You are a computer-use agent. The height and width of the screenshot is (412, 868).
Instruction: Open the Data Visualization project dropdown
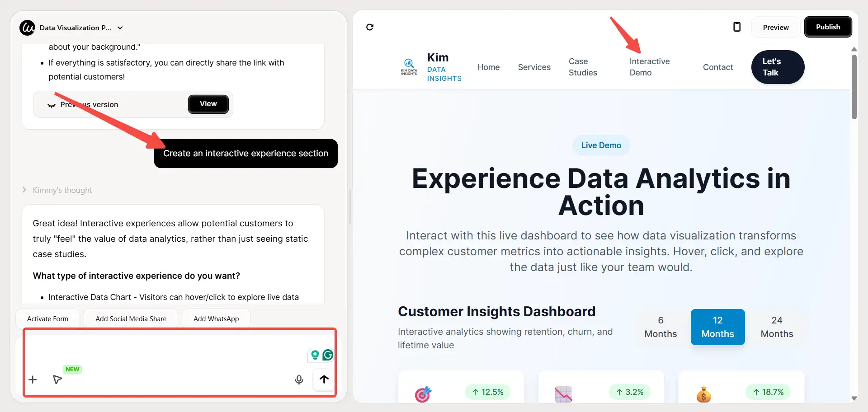(x=120, y=28)
